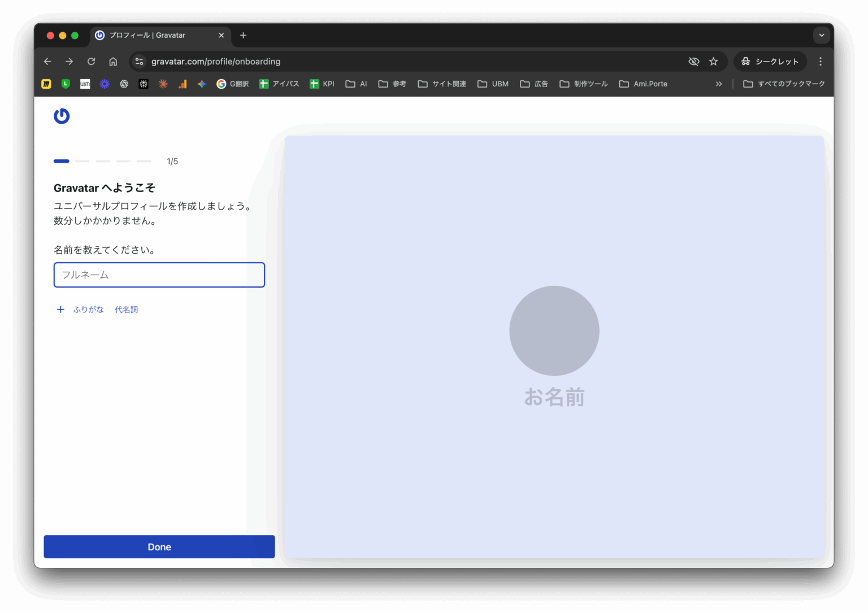Open the G翻訳 bookmark
This screenshot has width=868, height=613.
coord(233,84)
